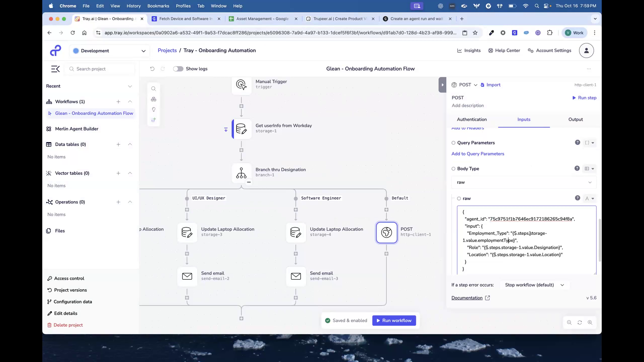This screenshot has height=362, width=644.
Task: Click the help icon beside Query Parameters
Action: point(577,142)
